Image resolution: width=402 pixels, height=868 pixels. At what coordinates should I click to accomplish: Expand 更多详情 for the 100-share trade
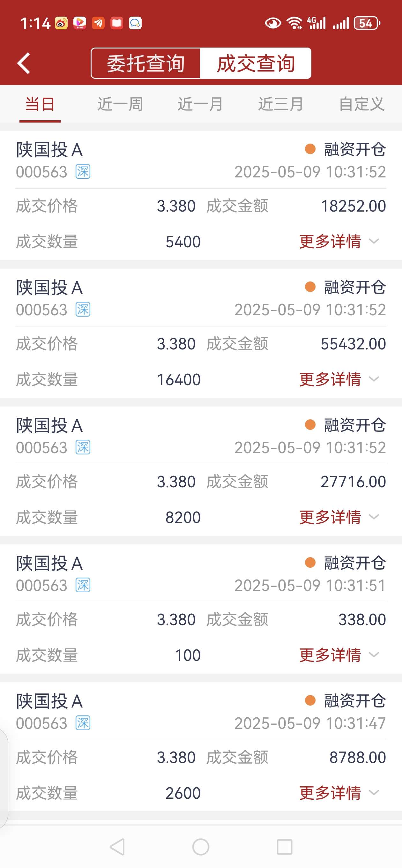pos(339,655)
